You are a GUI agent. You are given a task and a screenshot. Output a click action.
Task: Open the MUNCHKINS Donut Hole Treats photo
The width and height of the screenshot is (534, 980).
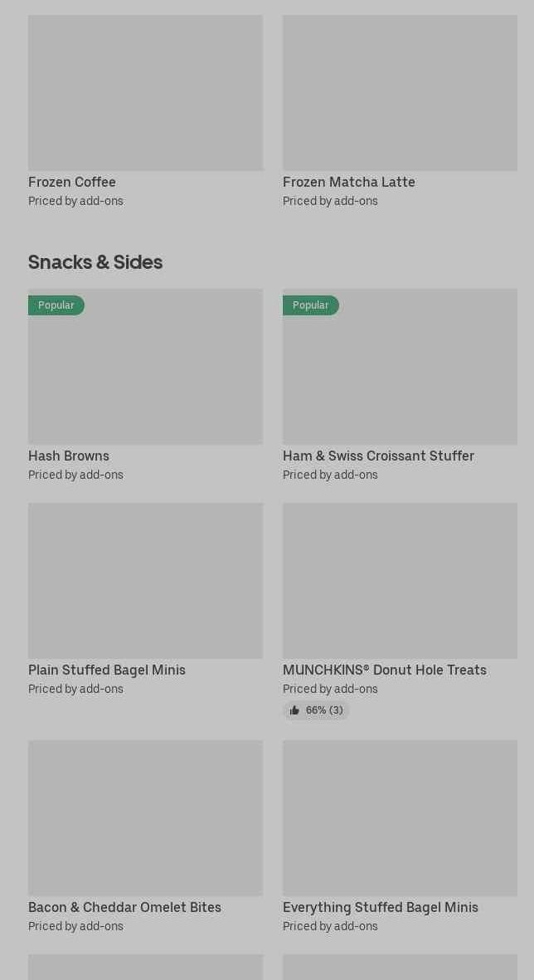pos(400,580)
